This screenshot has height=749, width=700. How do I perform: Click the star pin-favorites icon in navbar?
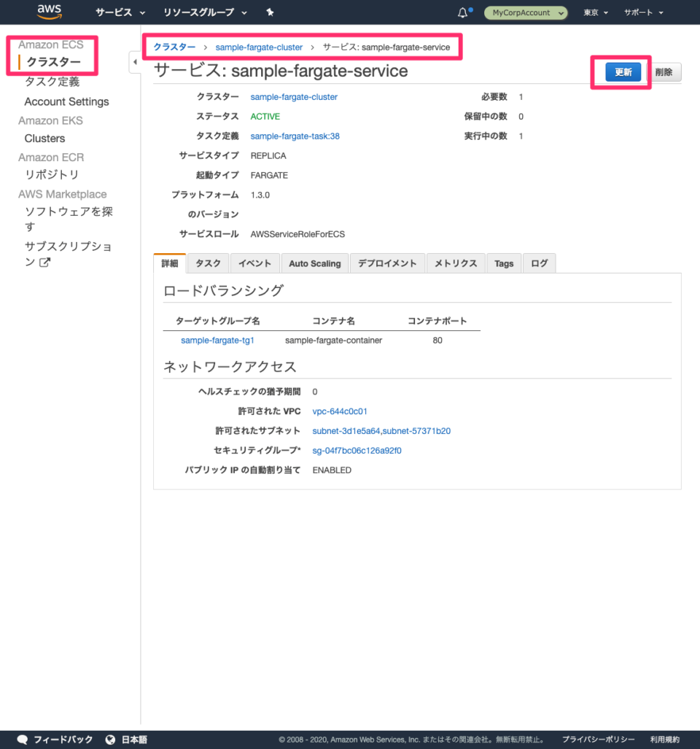(270, 12)
